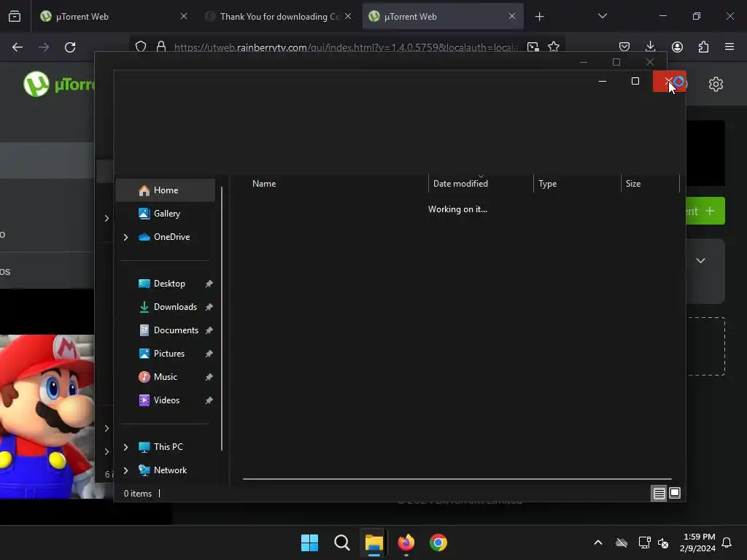Bookmark this page with star icon
This screenshot has width=747, height=560.
pyautogui.click(x=554, y=47)
